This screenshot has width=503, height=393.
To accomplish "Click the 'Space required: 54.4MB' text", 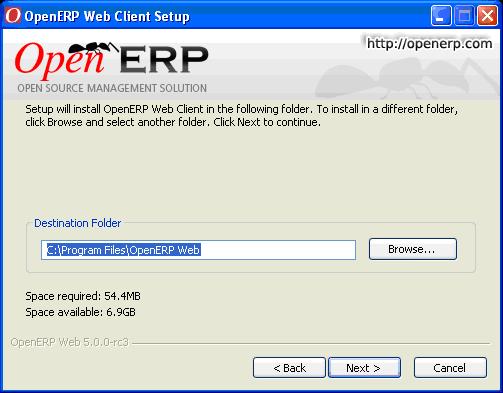I will click(x=83, y=296).
